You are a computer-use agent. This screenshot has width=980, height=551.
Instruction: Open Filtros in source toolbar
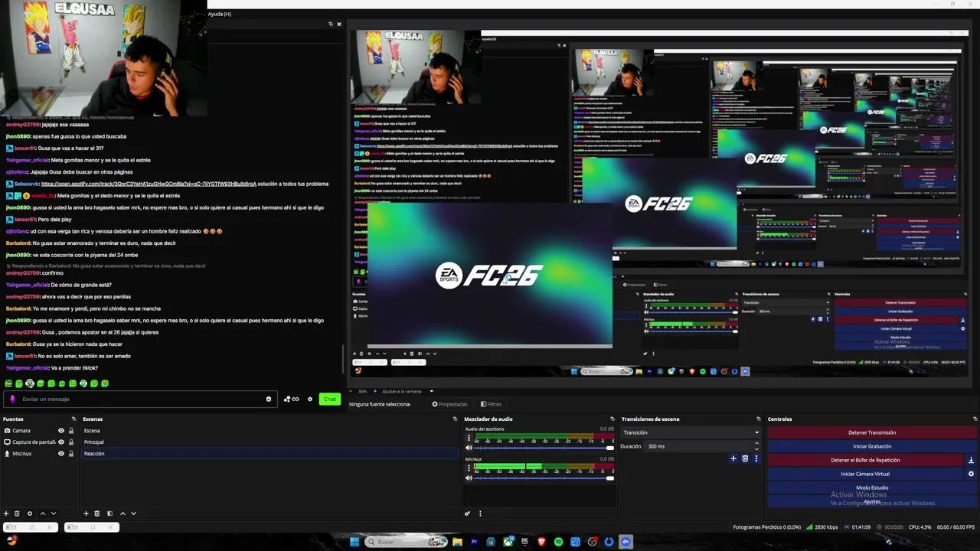[x=491, y=404]
